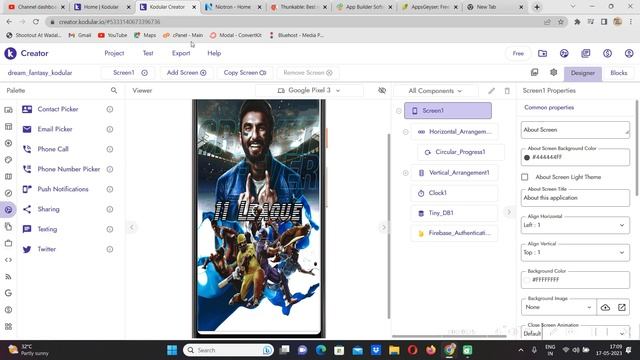Open the account profile icon
The width and height of the screenshot is (640, 360).
[x=629, y=53]
